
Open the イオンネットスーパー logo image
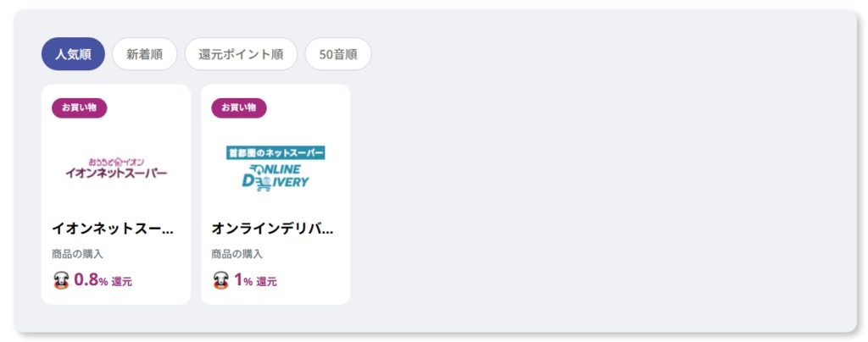point(116,169)
